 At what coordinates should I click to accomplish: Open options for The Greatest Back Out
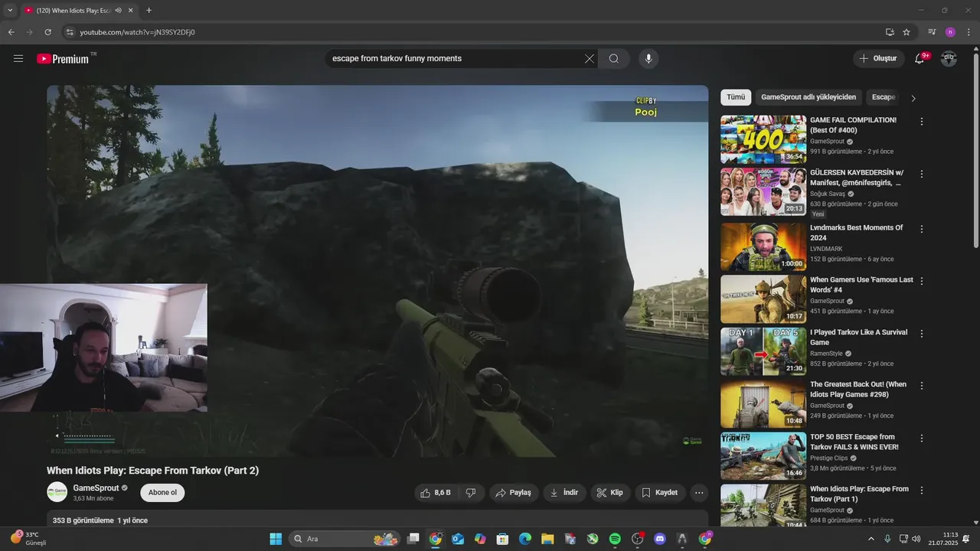pos(922,386)
